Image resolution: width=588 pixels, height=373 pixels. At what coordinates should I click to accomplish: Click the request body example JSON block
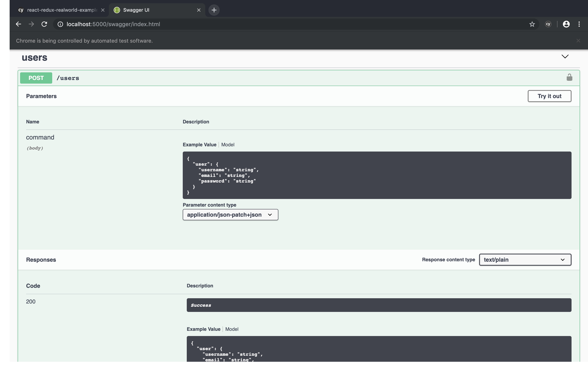[x=377, y=175]
